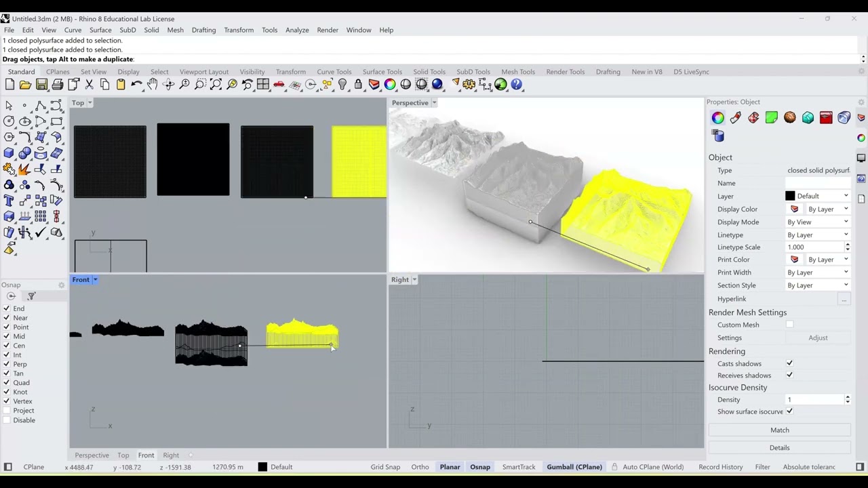
Task: Switch to the Mesh Tools toolbar tab
Action: coord(518,72)
